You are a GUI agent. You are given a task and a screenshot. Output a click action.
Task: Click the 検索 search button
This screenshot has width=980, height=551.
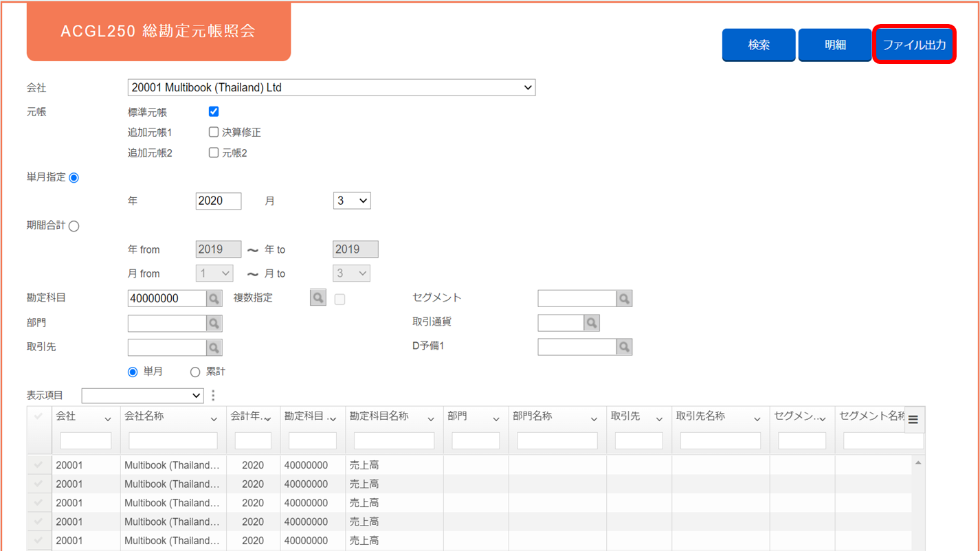click(x=759, y=45)
